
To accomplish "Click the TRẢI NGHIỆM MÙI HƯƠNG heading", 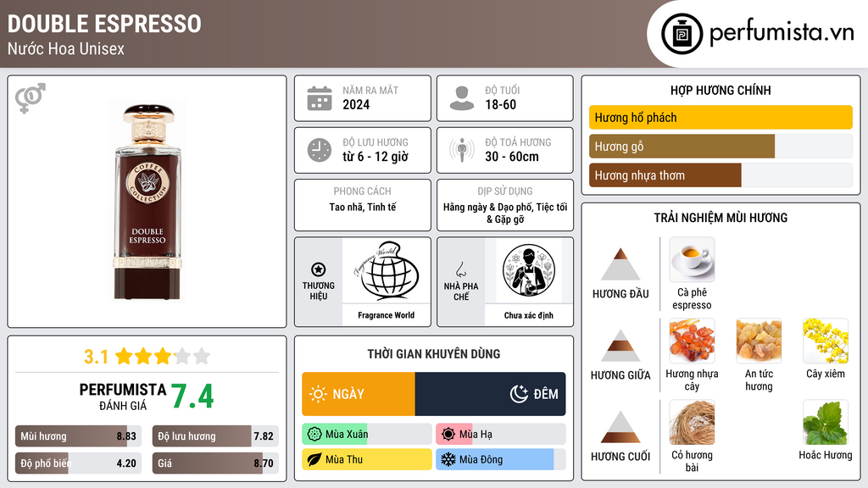I will click(721, 218).
